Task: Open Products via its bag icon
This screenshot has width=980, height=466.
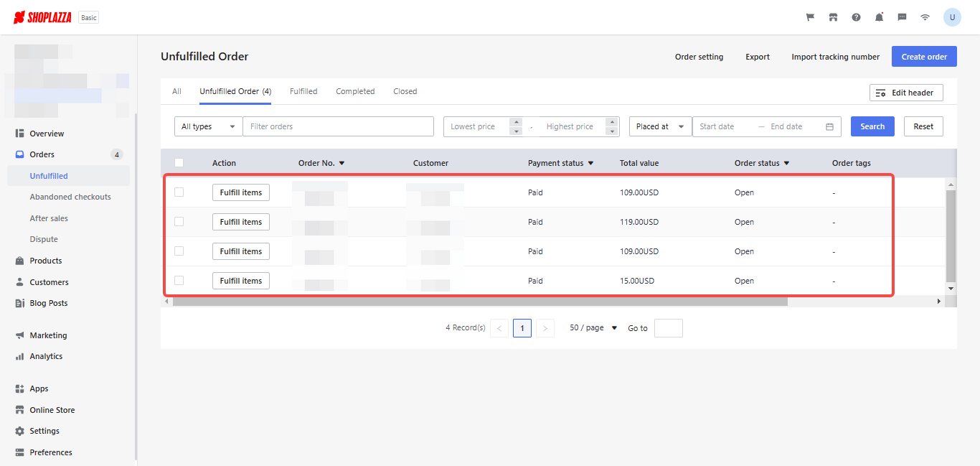Action: [x=19, y=261]
